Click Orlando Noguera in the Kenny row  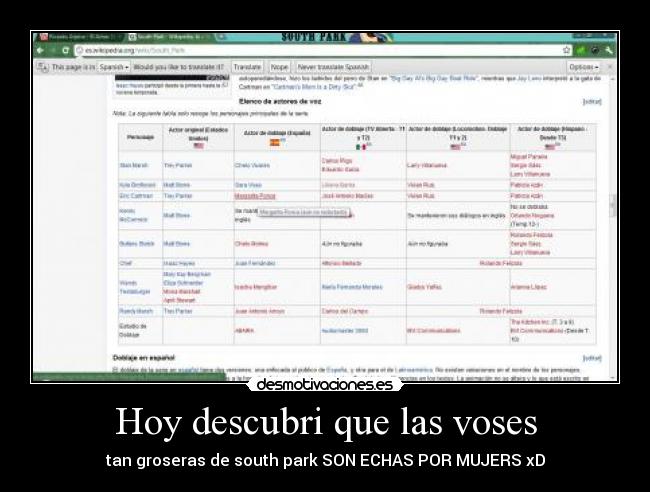click(x=532, y=216)
